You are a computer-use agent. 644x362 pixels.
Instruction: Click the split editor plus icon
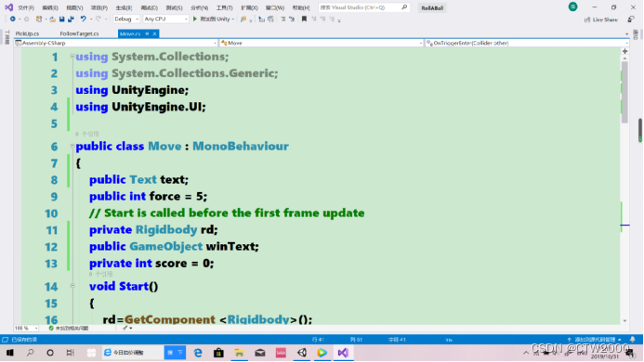[624, 51]
